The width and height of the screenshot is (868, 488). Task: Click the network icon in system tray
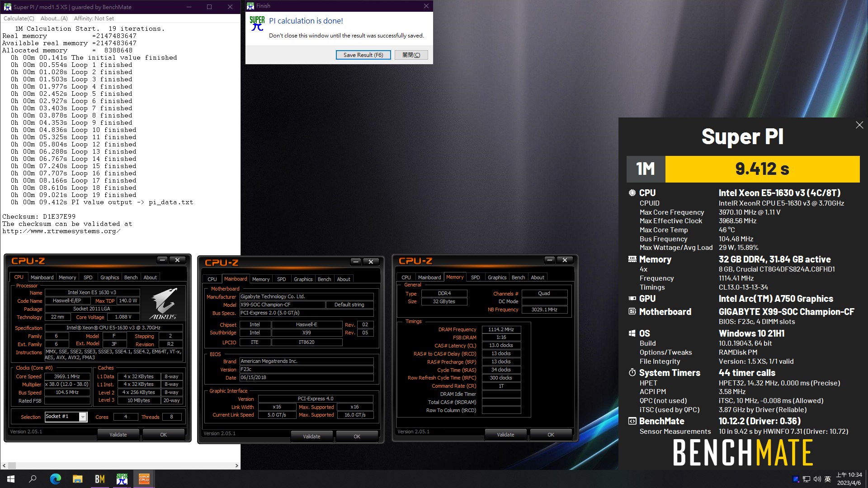coord(807,479)
